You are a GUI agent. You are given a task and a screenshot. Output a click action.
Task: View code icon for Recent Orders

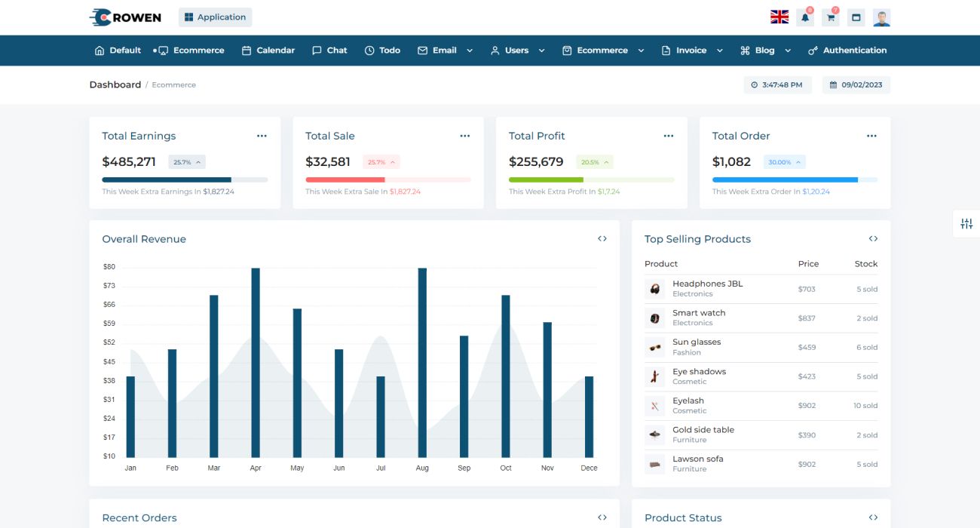(x=602, y=517)
